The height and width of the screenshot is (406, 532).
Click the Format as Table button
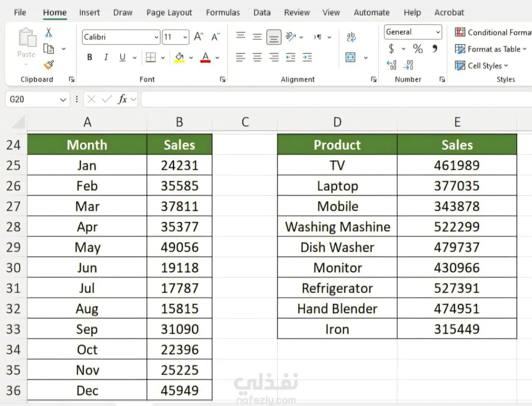pos(491,49)
